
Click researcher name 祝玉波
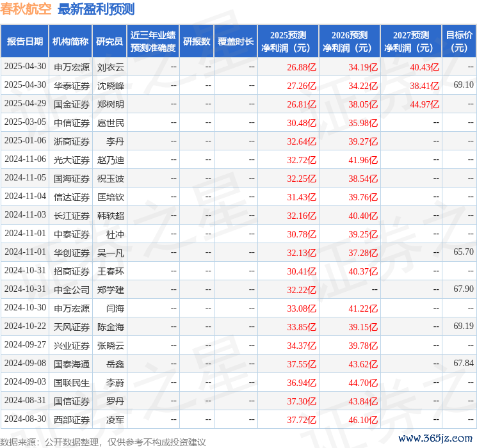click(x=111, y=179)
